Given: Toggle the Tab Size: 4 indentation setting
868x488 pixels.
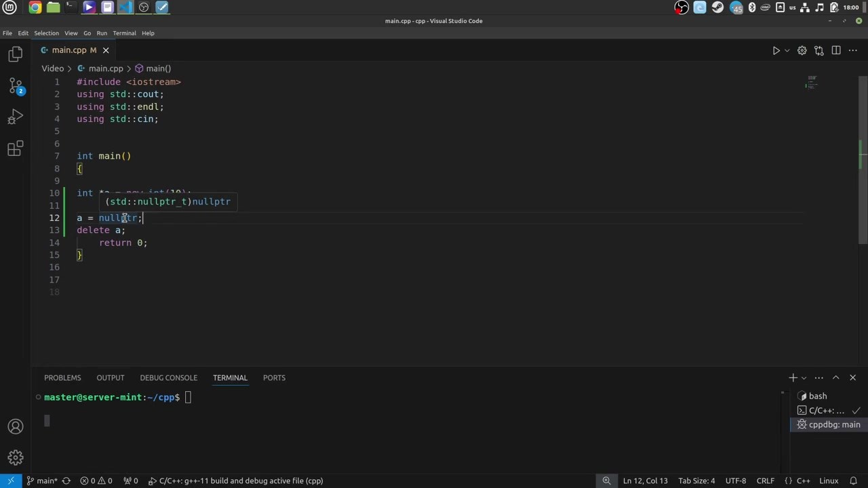Looking at the screenshot, I should pyautogui.click(x=696, y=481).
